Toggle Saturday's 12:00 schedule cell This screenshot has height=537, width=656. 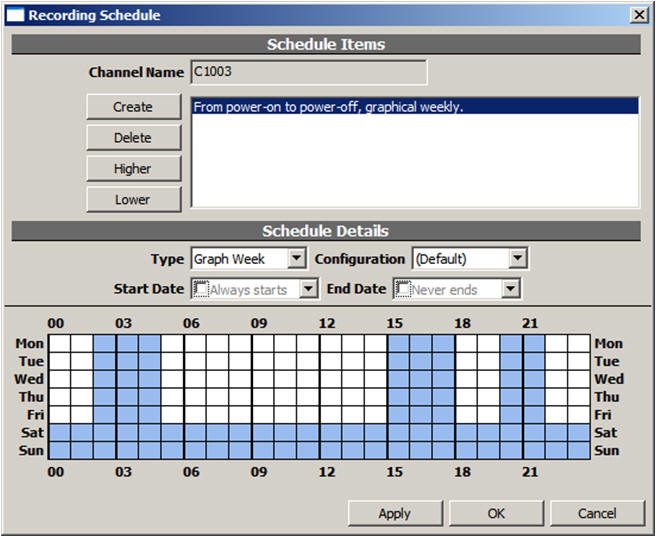[331, 433]
